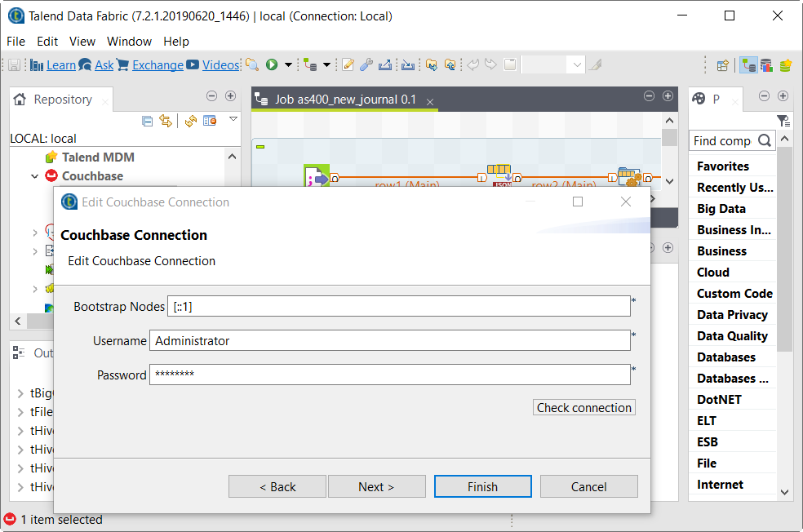Open the Window menu

point(129,42)
